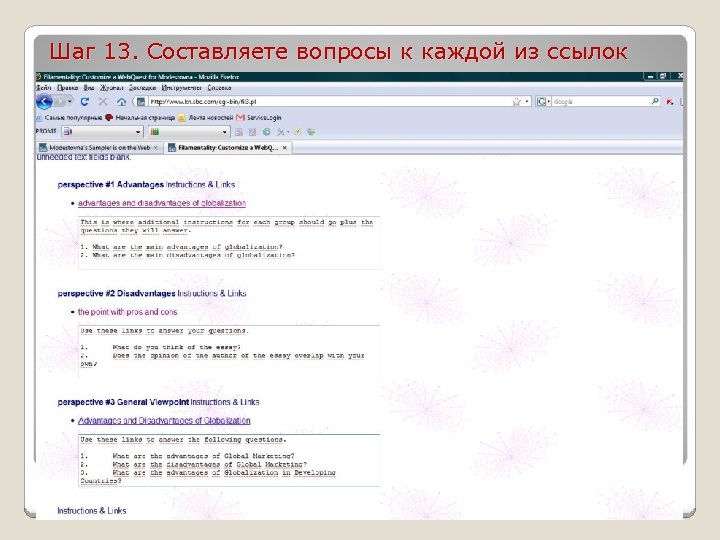Click the red Kaspersky icon in toolbar
Image resolution: width=720 pixels, height=540 pixels.
[670, 102]
